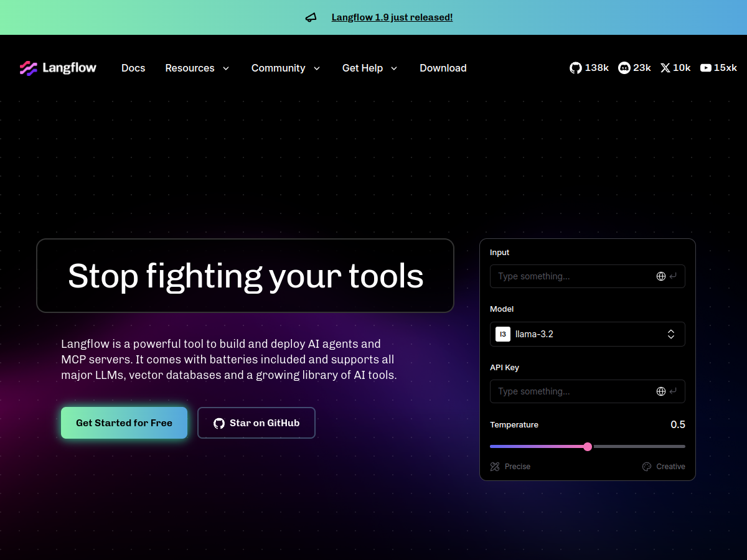Click the Creative palette icon

pos(647,467)
